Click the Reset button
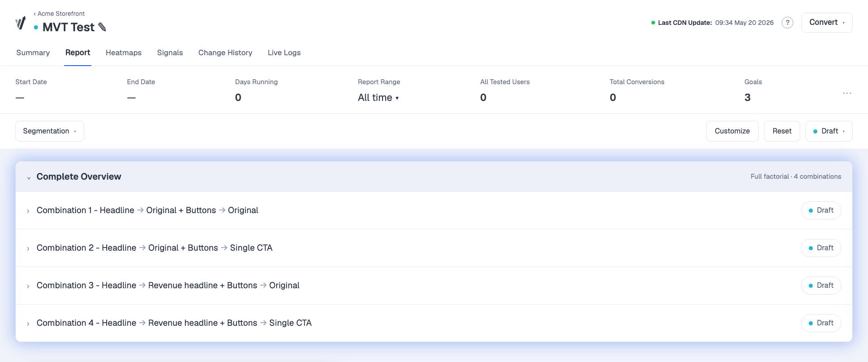The image size is (868, 362). tap(782, 131)
